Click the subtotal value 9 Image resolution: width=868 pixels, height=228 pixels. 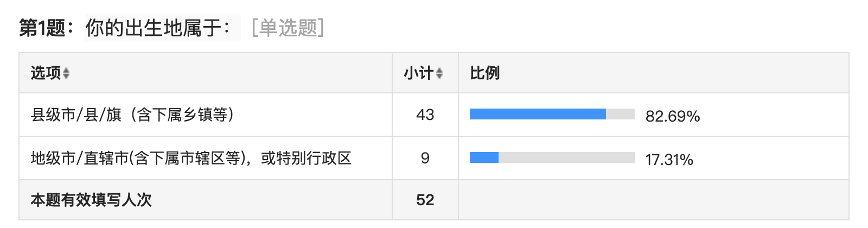(x=425, y=158)
